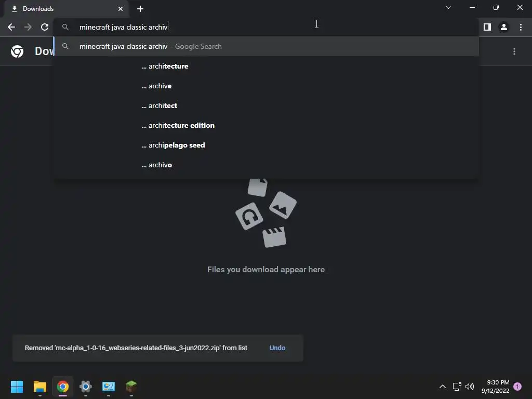Open a new tab with the plus button
This screenshot has width=532, height=399.
point(140,9)
